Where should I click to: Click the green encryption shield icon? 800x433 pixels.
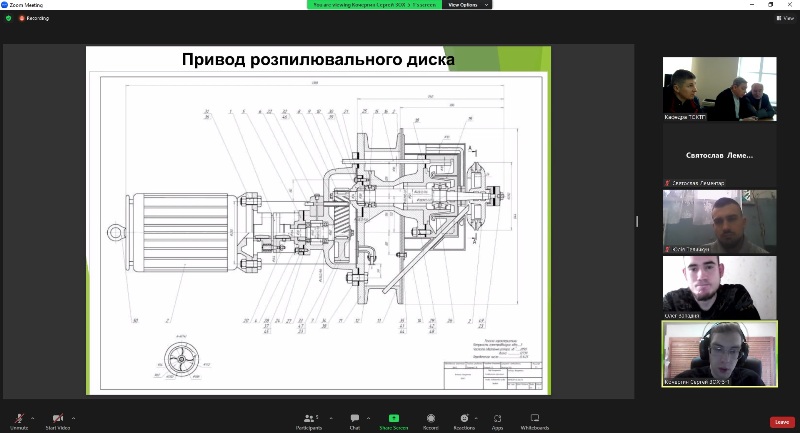click(x=9, y=18)
